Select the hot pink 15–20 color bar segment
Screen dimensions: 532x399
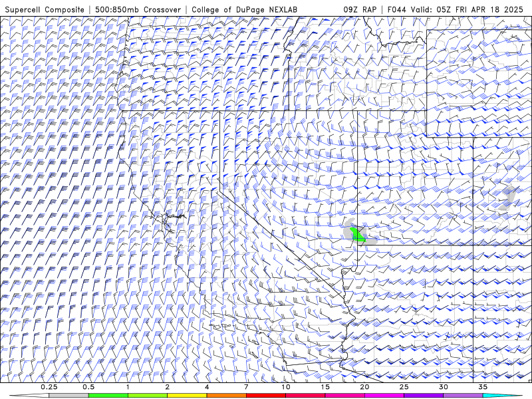pos(344,396)
